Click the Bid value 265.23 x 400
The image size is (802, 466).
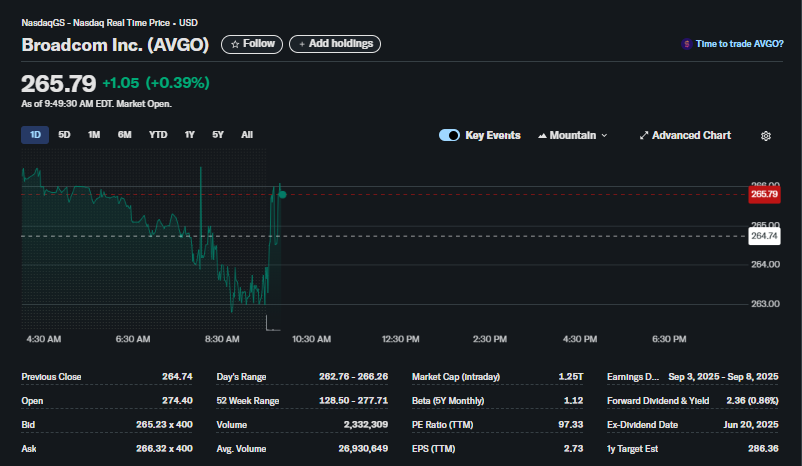(164, 425)
